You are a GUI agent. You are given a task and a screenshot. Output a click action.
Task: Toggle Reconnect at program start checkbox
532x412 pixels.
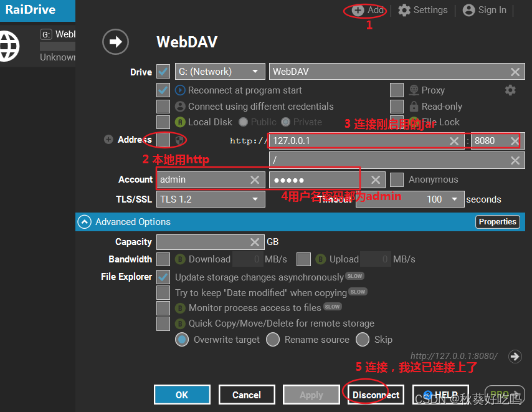click(x=163, y=90)
